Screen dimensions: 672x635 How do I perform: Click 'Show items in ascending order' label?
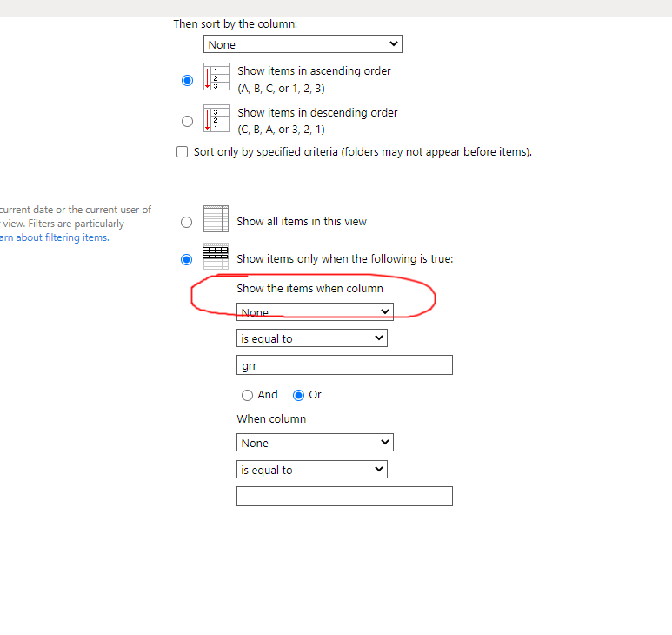314,70
